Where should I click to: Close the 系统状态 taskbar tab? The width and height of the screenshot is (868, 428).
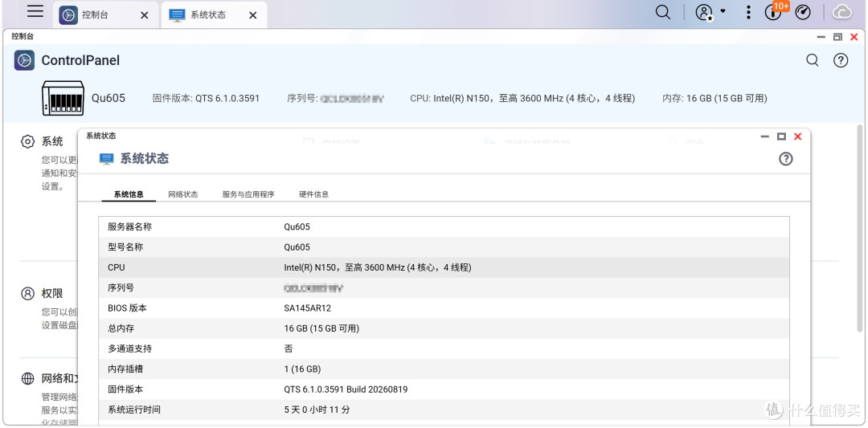(x=253, y=15)
